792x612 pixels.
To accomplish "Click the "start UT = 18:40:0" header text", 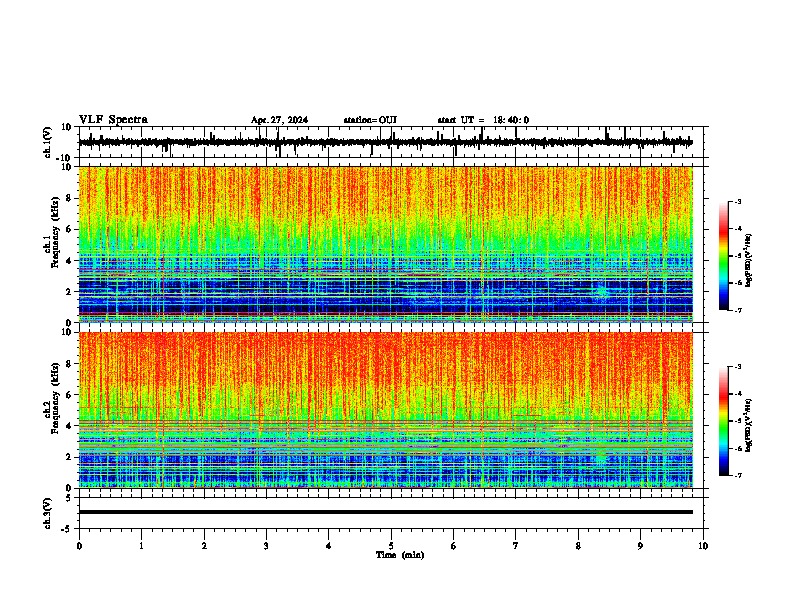I will (483, 120).
